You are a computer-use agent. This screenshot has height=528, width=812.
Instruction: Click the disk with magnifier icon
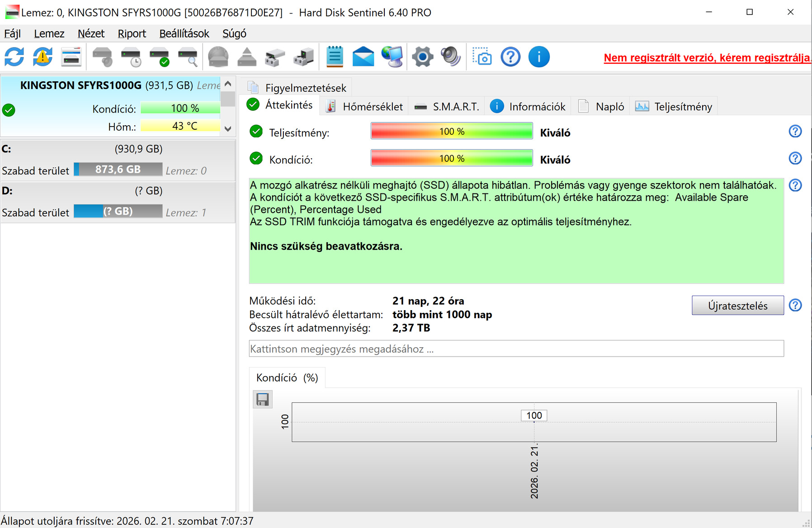188,57
